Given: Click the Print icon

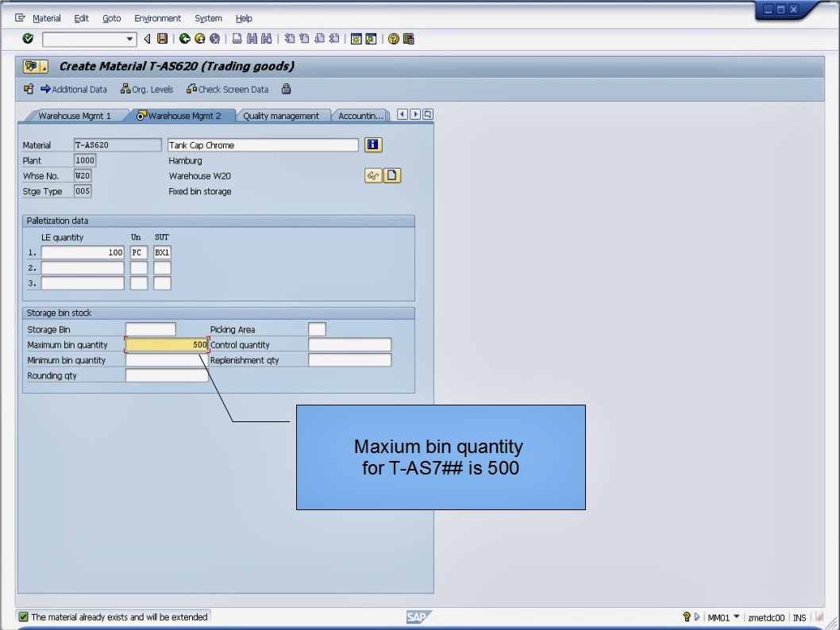Looking at the screenshot, I should pos(237,39).
